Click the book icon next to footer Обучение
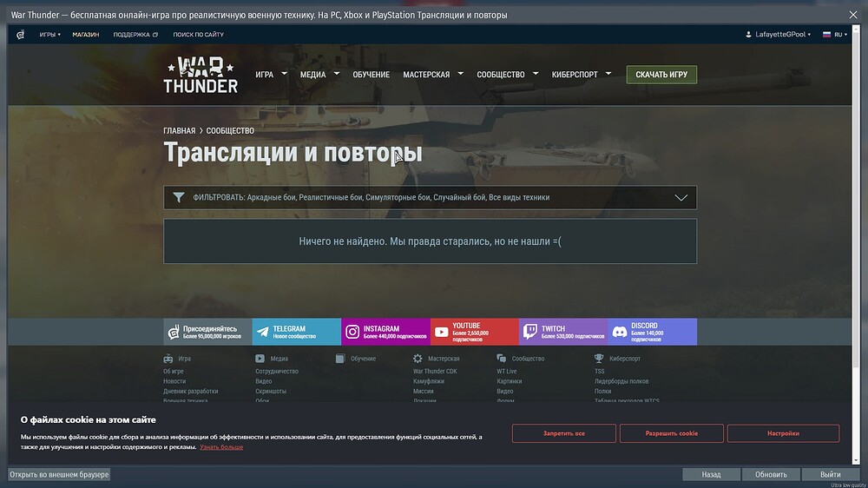Image resolution: width=868 pixels, height=488 pixels. click(340, 359)
